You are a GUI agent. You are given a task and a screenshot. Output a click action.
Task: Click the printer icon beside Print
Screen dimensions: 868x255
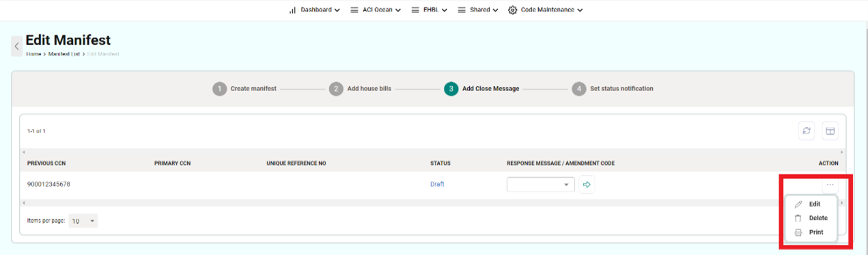tap(798, 232)
